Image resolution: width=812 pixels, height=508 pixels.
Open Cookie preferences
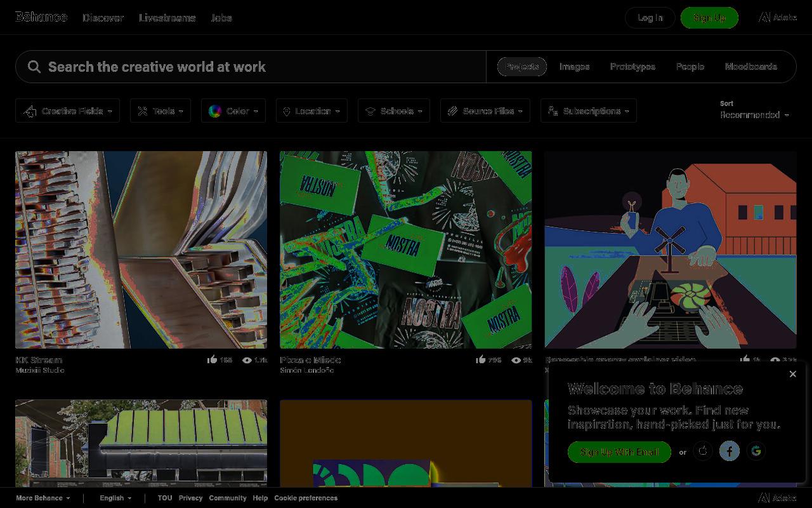[x=306, y=498]
